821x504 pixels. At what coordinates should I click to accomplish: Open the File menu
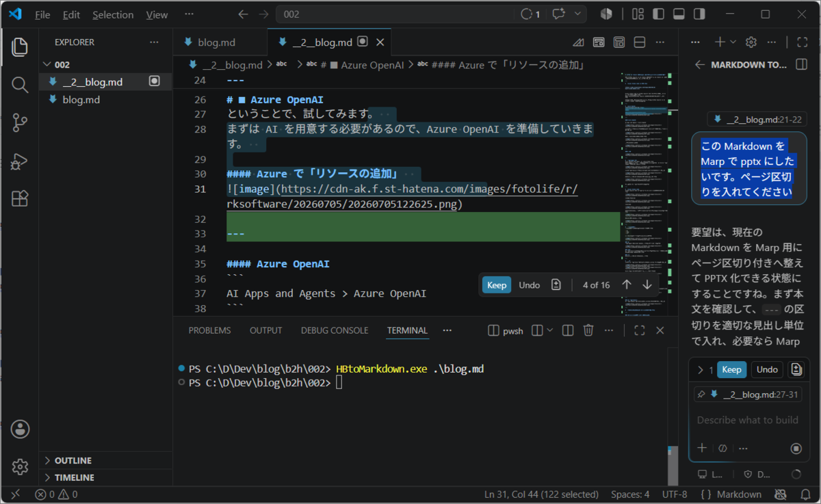[42, 14]
